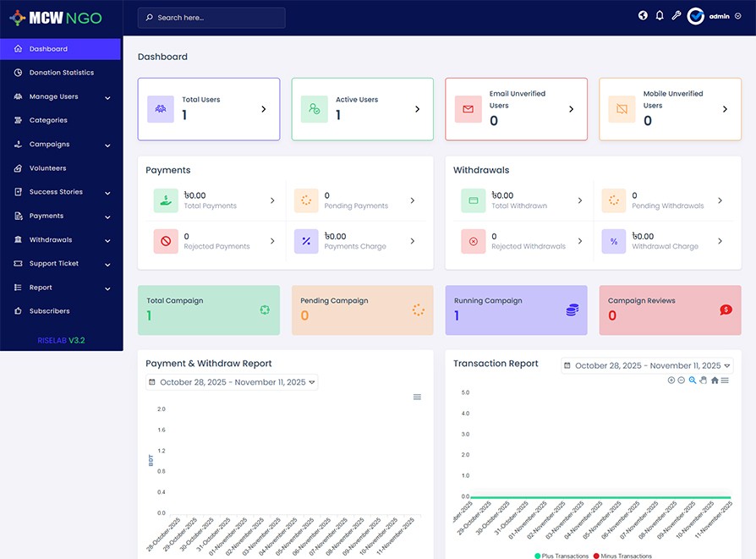756x559 pixels.
Task: Click the zoom in icon on Transaction Report
Action: tap(671, 381)
